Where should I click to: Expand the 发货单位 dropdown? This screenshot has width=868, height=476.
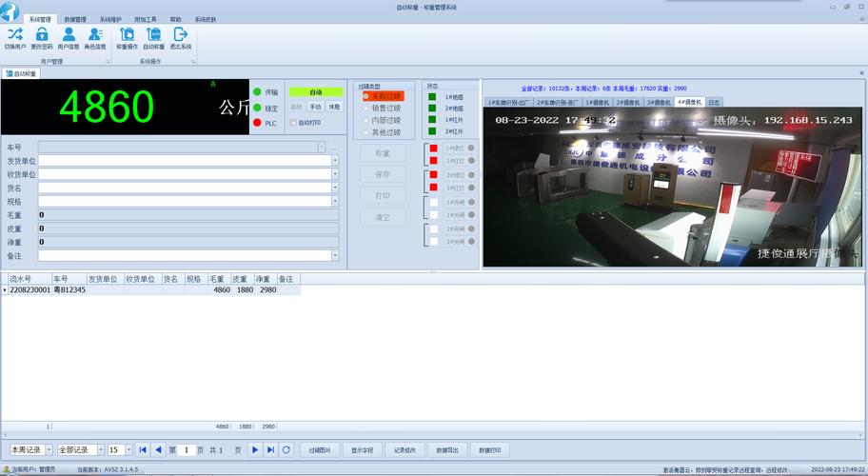335,161
